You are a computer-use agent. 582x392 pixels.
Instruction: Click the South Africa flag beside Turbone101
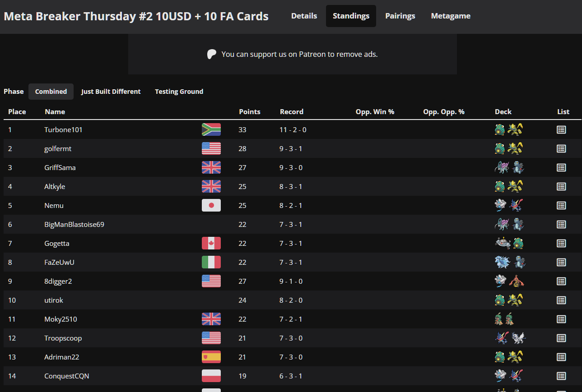211,130
